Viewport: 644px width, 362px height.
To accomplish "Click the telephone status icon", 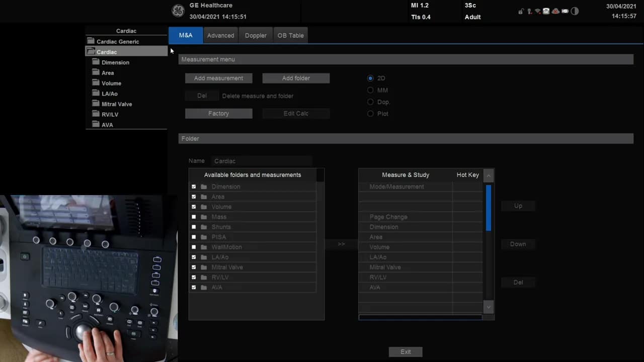I will (x=546, y=12).
